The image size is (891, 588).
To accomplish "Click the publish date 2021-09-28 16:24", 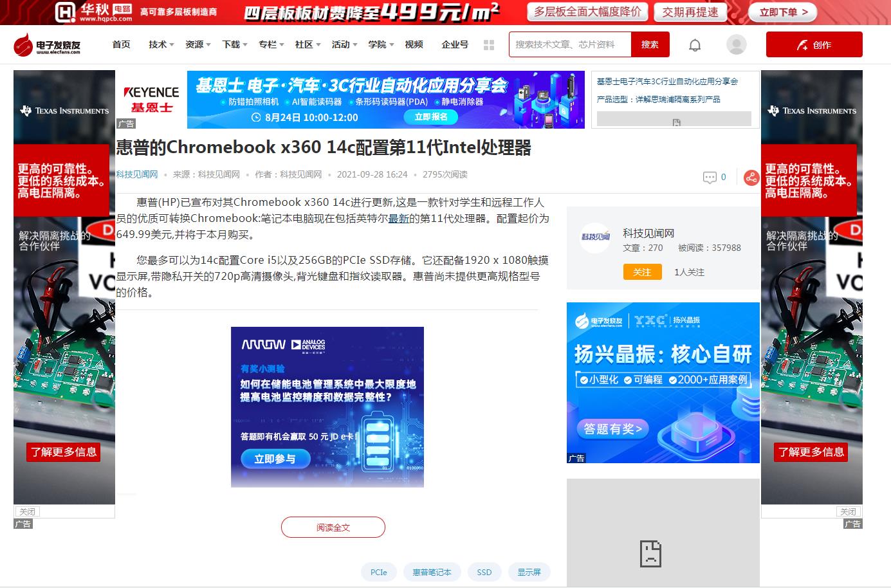I will point(372,174).
